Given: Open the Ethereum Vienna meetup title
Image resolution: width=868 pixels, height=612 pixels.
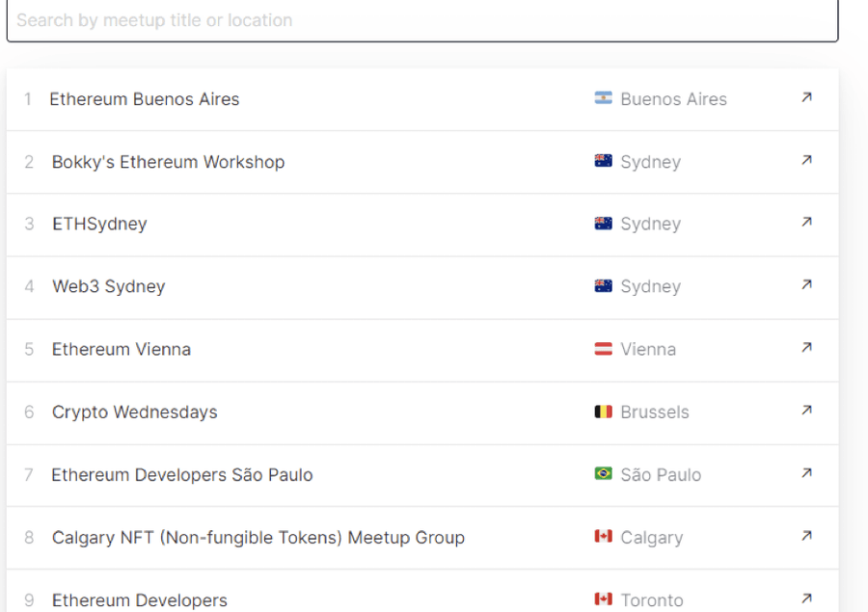Looking at the screenshot, I should coord(122,350).
